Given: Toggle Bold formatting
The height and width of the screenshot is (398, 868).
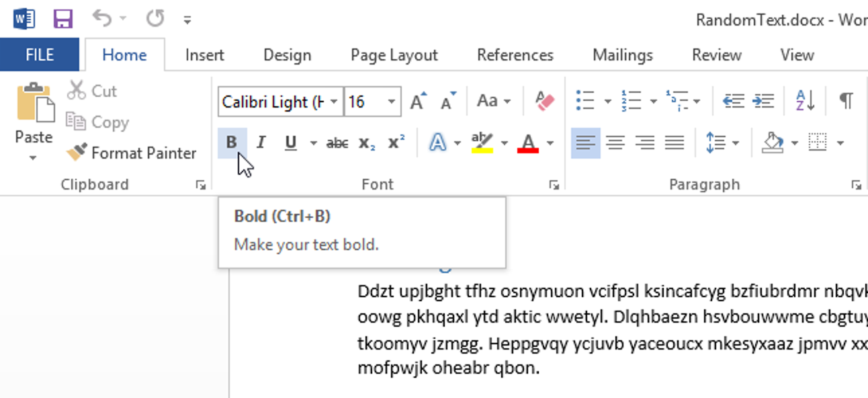Looking at the screenshot, I should [232, 143].
